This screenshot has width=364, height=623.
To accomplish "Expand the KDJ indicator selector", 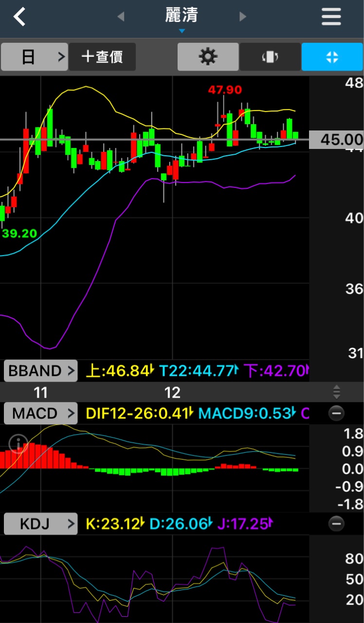I will tap(40, 524).
